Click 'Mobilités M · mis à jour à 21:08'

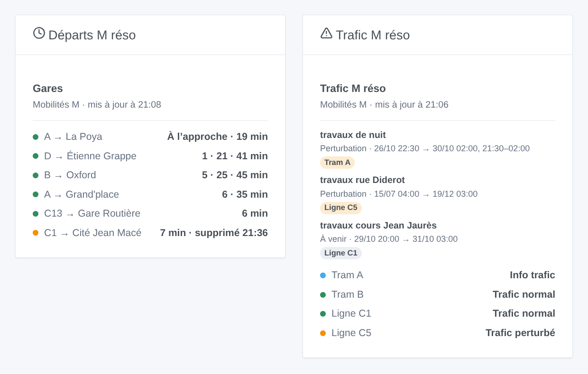(x=97, y=105)
